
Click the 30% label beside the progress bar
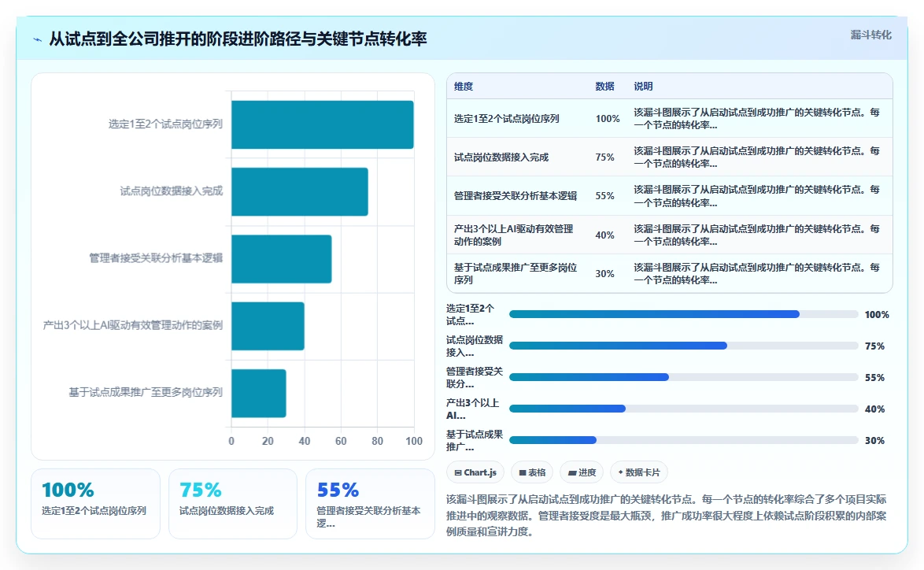[x=874, y=440]
